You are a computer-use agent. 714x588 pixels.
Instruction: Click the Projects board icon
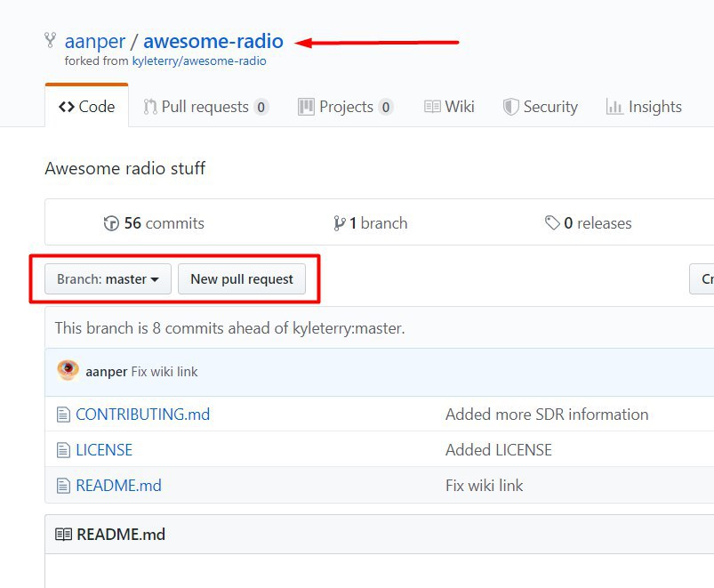[306, 107]
